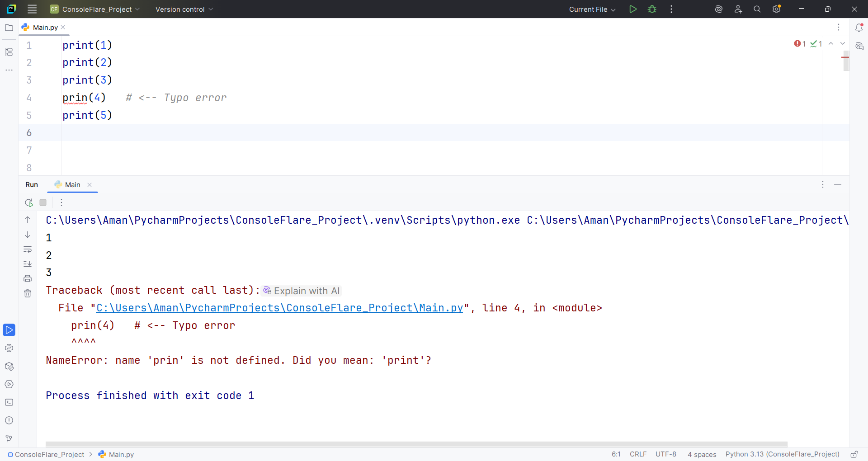Image resolution: width=868 pixels, height=461 pixels.
Task: Select the Main.py editor tab
Action: [x=45, y=27]
